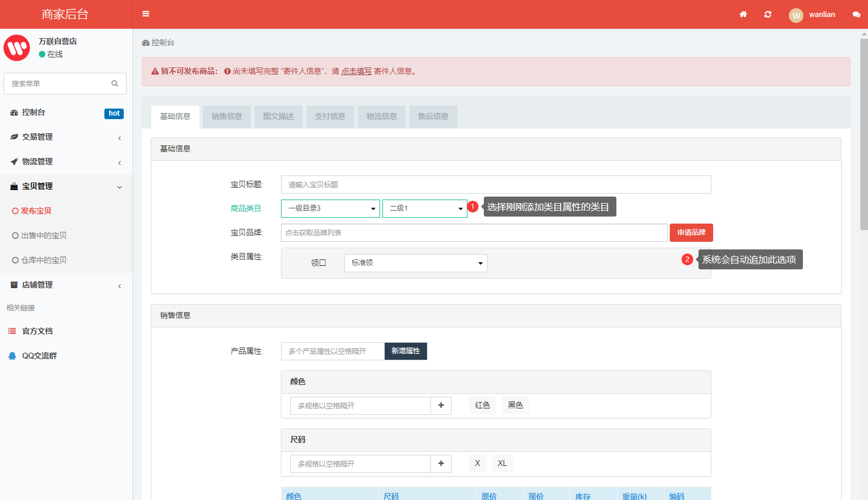Open the 一级目录3 category dropdown

click(x=330, y=208)
